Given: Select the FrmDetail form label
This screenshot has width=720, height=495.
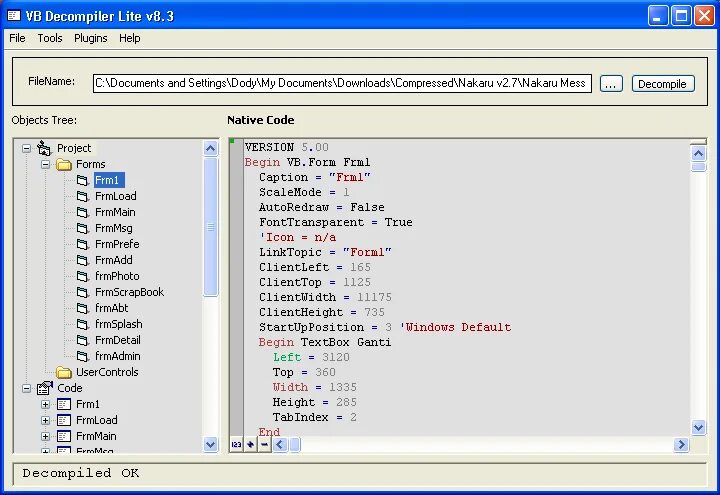Looking at the screenshot, I should coord(118,340).
